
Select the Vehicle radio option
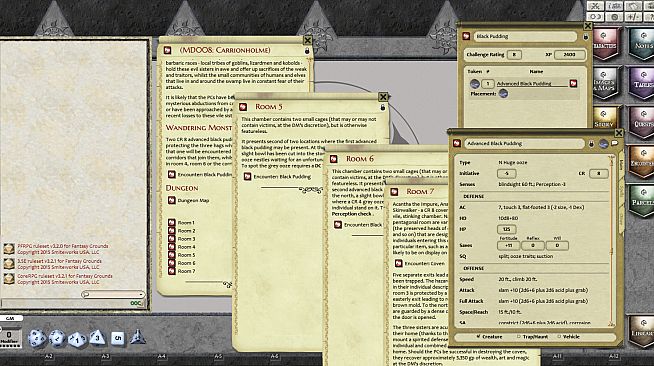pyautogui.click(x=559, y=336)
